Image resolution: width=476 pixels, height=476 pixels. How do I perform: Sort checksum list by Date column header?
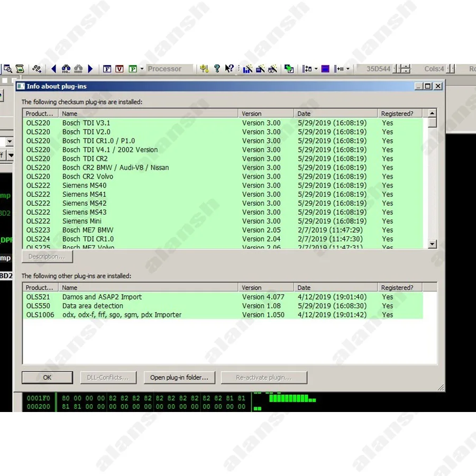pos(336,114)
